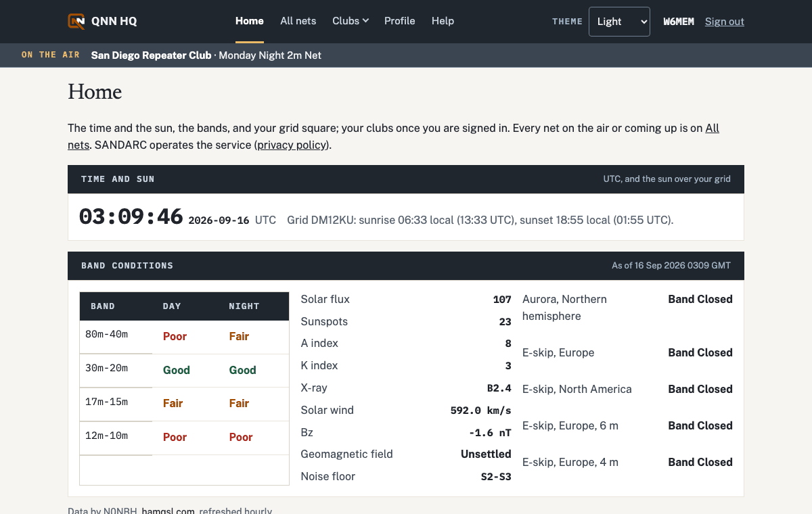Expand the Clubs dropdown menu

coord(351,21)
